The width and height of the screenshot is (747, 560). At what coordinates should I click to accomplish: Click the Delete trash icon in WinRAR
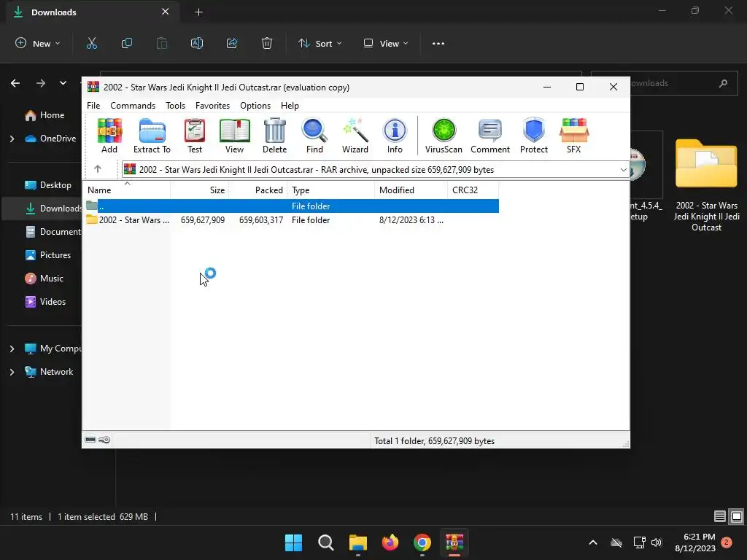275,136
